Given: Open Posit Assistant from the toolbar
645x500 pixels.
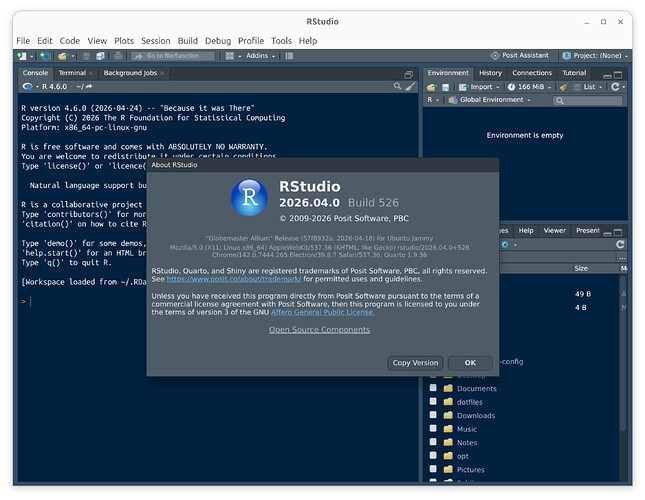Looking at the screenshot, I should pos(519,55).
